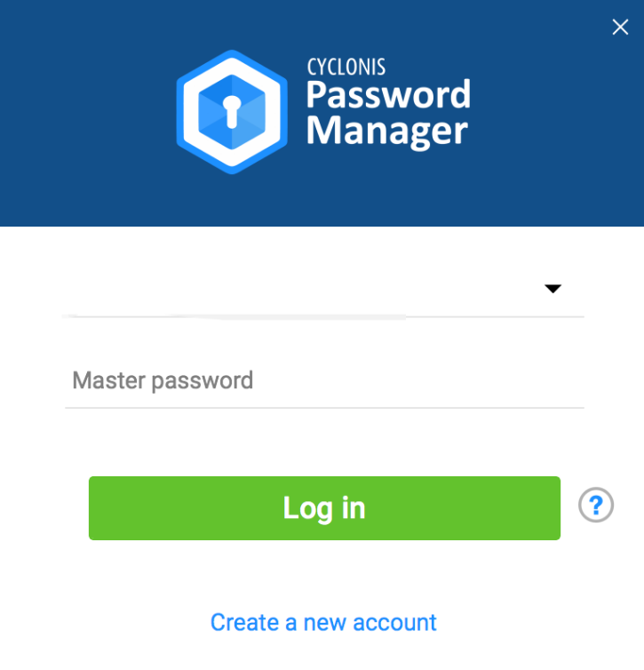The width and height of the screenshot is (644, 670).
Task: Click the underline below Master password
Action: pyautogui.click(x=324, y=408)
